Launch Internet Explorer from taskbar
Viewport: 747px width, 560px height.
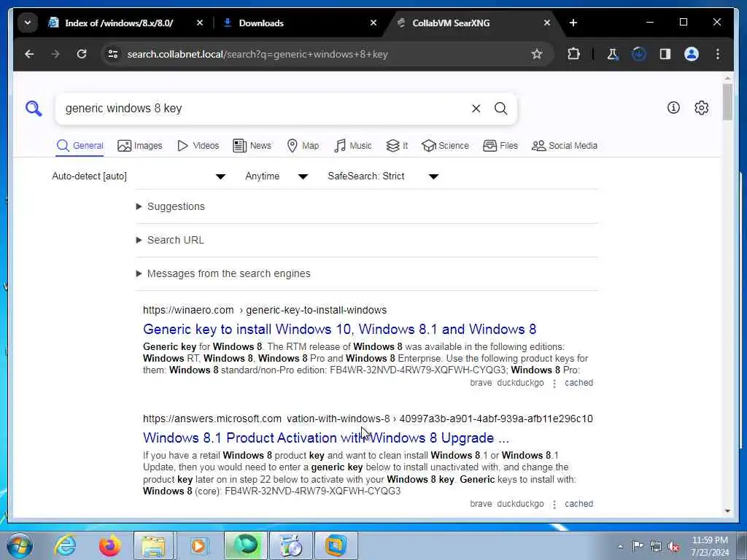pyautogui.click(x=65, y=545)
